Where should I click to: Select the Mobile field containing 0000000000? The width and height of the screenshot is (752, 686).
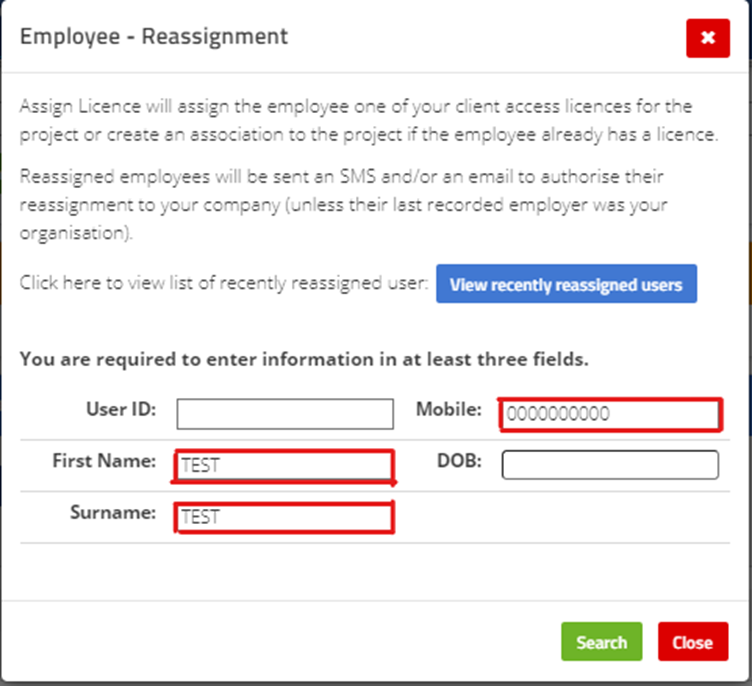610,414
